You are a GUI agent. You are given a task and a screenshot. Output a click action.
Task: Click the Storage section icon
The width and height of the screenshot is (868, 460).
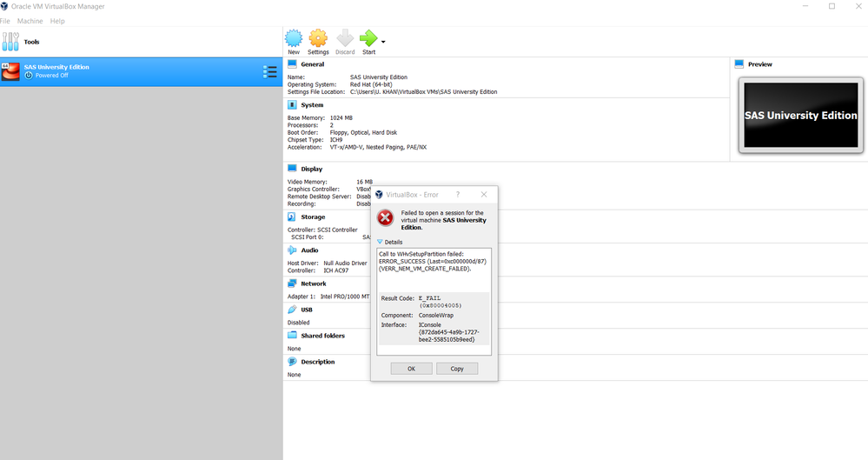(292, 217)
